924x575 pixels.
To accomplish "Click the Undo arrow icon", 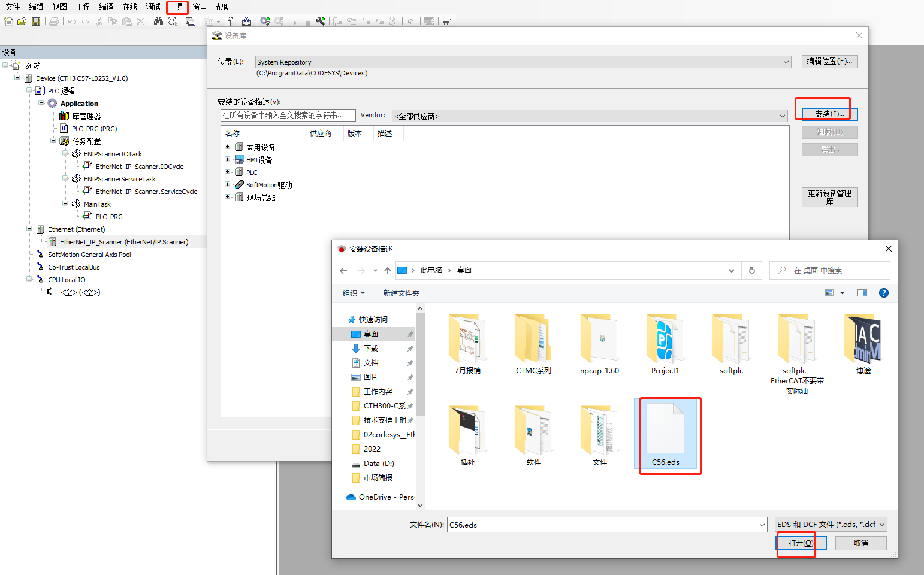I will (72, 22).
